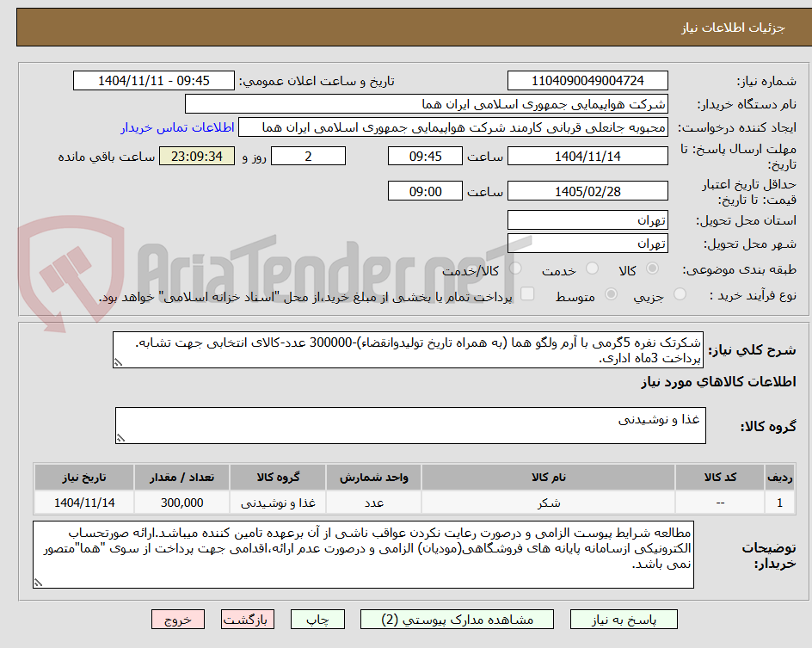This screenshot has height=648, width=812.
Task: Select the کالا radio button
Action: 653,268
